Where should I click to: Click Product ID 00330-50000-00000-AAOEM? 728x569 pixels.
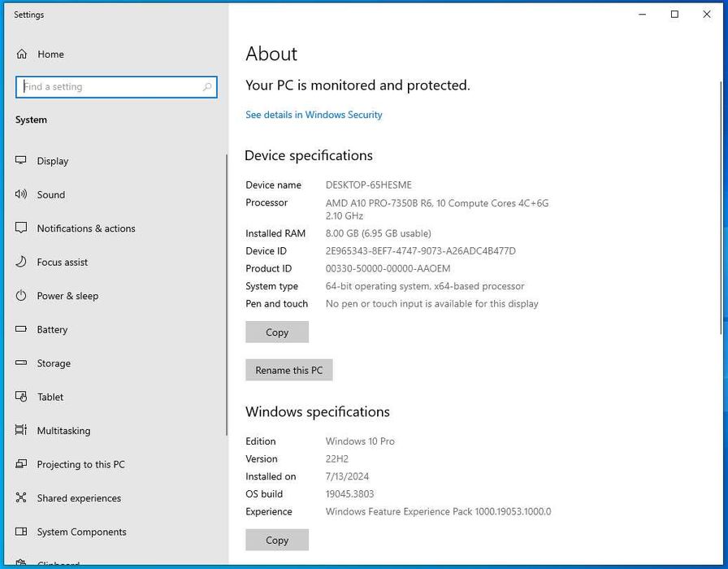tap(388, 268)
